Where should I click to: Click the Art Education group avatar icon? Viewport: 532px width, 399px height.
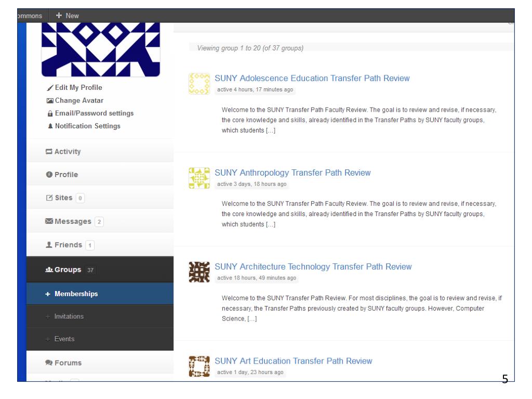click(x=199, y=366)
